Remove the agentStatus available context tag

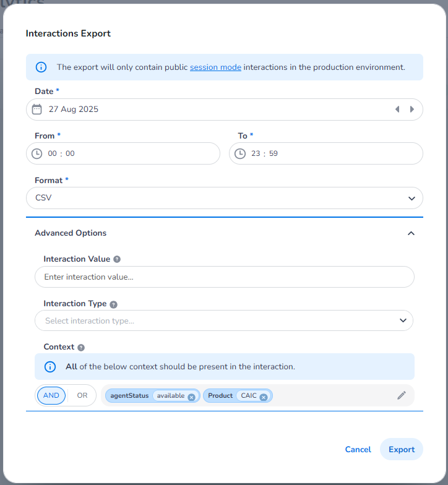191,397
